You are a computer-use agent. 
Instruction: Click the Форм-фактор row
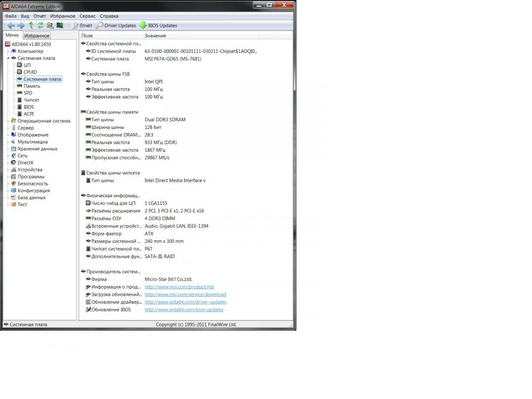coord(119,234)
